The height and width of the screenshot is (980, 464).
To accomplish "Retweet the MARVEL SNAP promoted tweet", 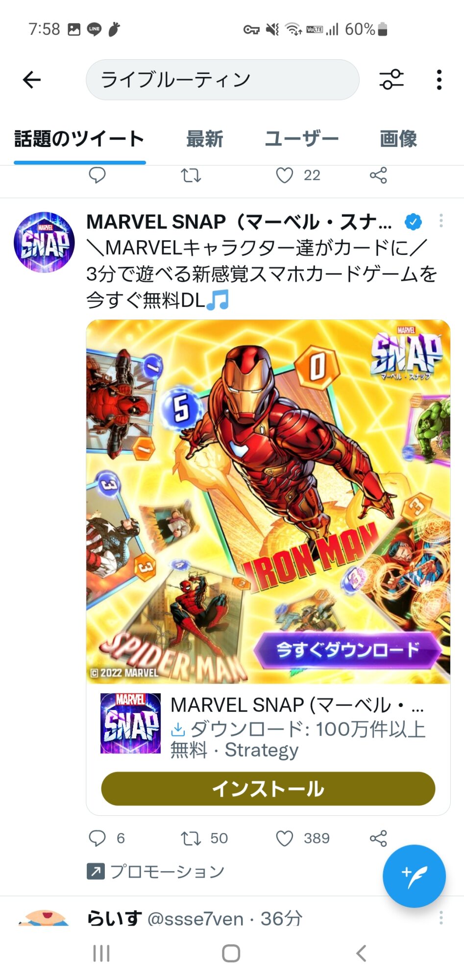I will [191, 838].
